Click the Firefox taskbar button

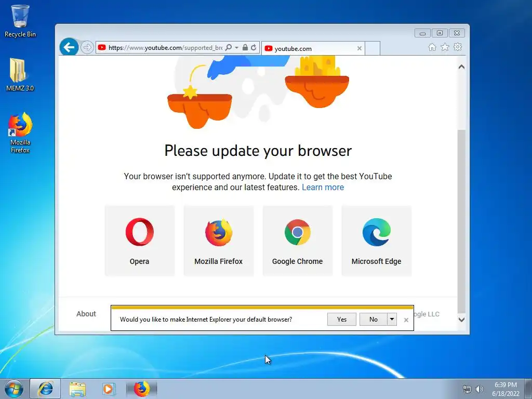[x=142, y=389]
